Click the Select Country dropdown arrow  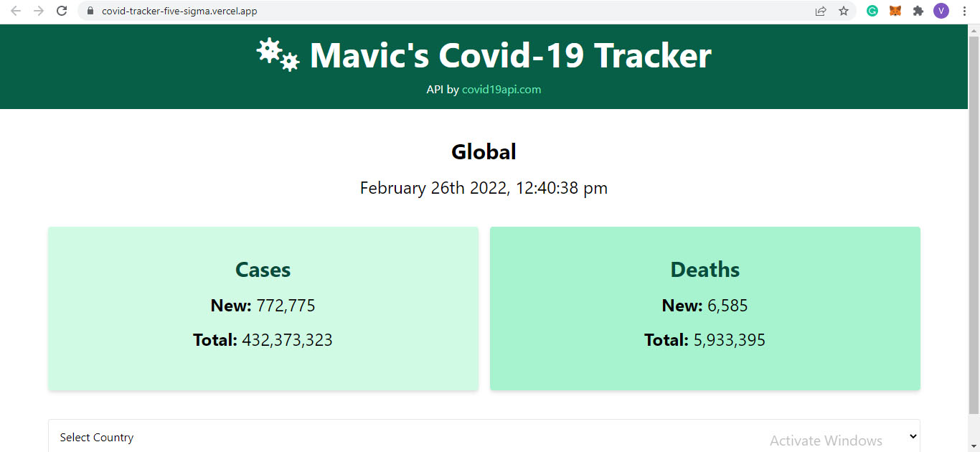[913, 436]
